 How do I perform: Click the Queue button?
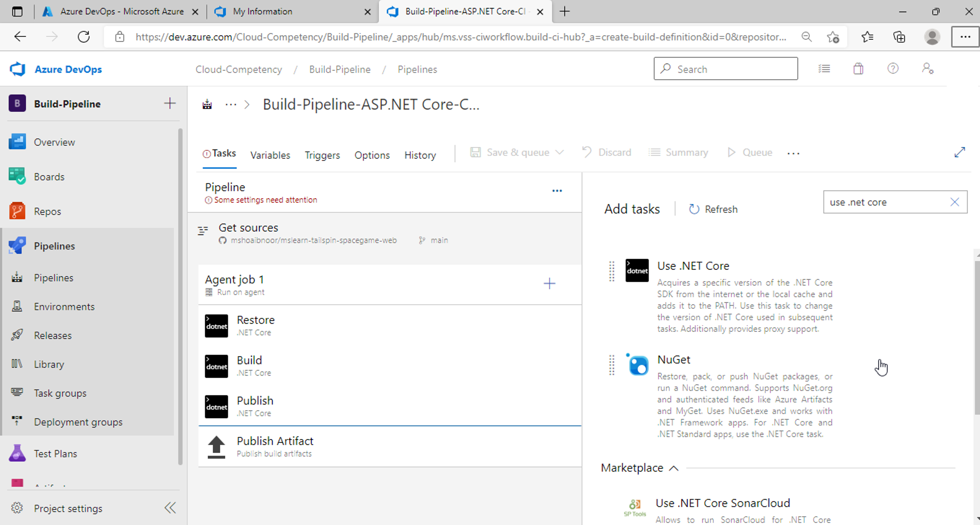click(750, 152)
